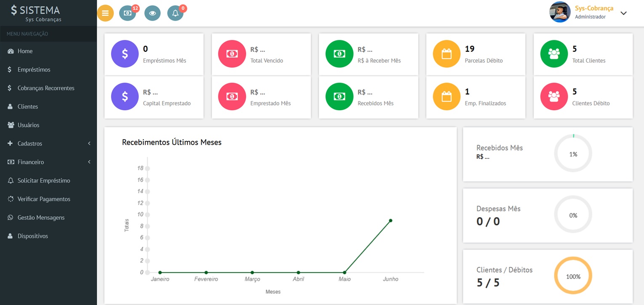The height and width of the screenshot is (305, 644).
Task: Open the Solicitar Empréstimo link
Action: tap(48, 180)
